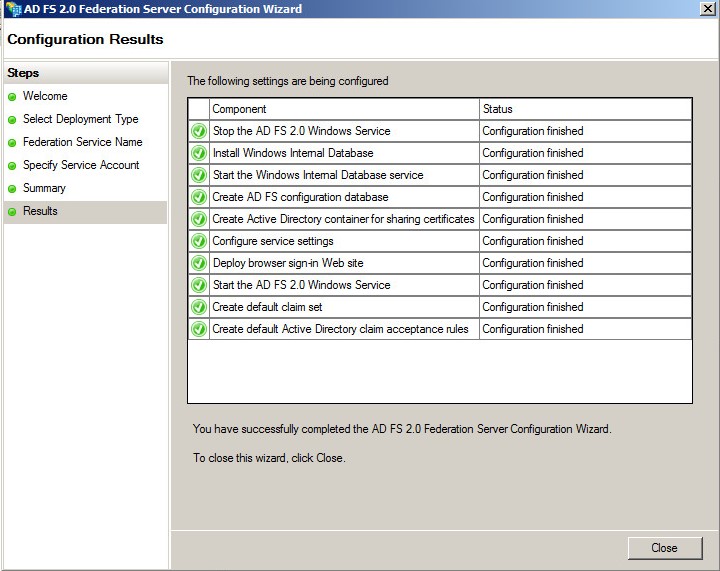This screenshot has width=720, height=571.
Task: Open the Federation Service Name step
Action: click(x=83, y=142)
